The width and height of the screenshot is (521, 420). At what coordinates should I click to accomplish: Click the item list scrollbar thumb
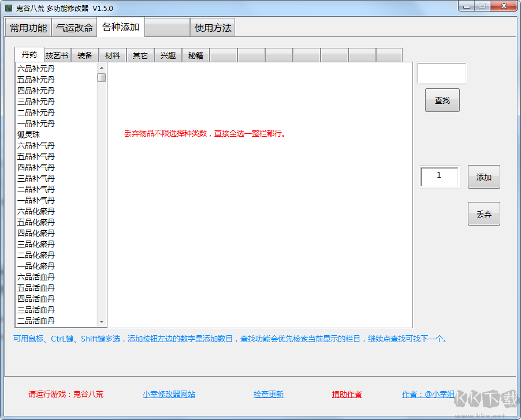point(102,78)
